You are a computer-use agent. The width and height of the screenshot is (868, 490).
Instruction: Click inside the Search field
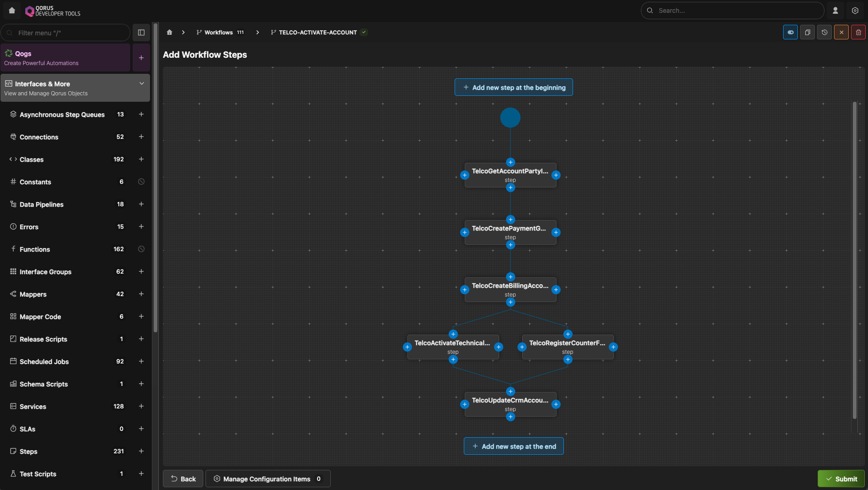[x=731, y=10]
